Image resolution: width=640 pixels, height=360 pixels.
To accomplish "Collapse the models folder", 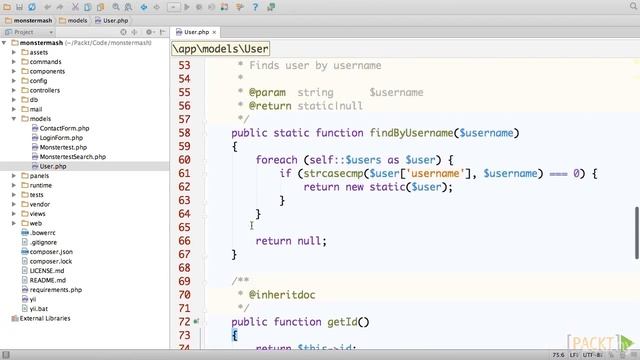I will click(x=14, y=119).
